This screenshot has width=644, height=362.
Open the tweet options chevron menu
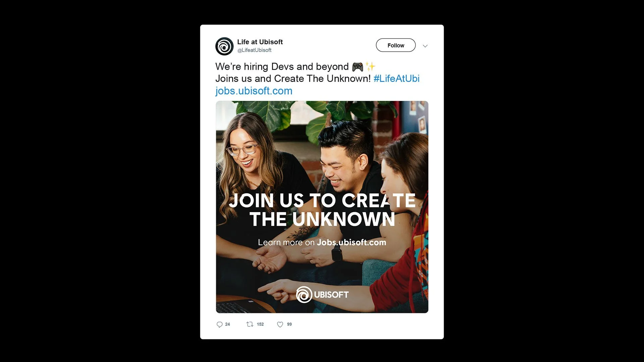(x=425, y=46)
